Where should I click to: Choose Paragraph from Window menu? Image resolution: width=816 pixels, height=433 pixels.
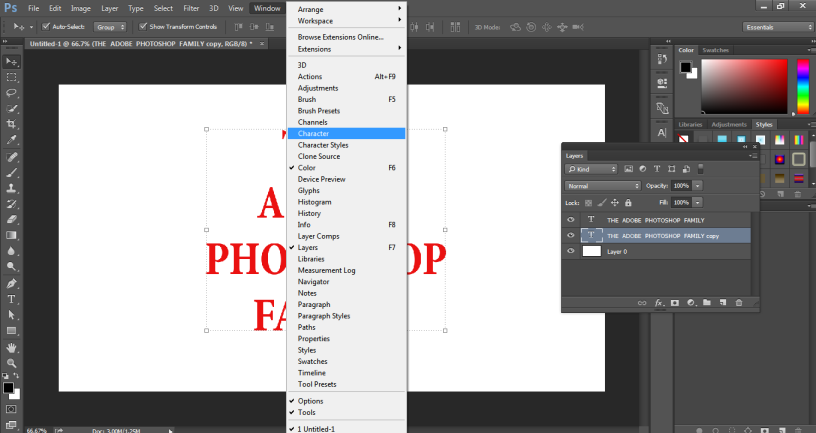click(x=347, y=304)
